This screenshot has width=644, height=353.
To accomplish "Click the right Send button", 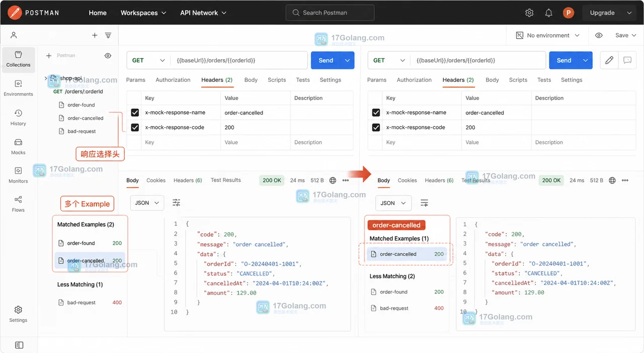I will click(x=564, y=60).
